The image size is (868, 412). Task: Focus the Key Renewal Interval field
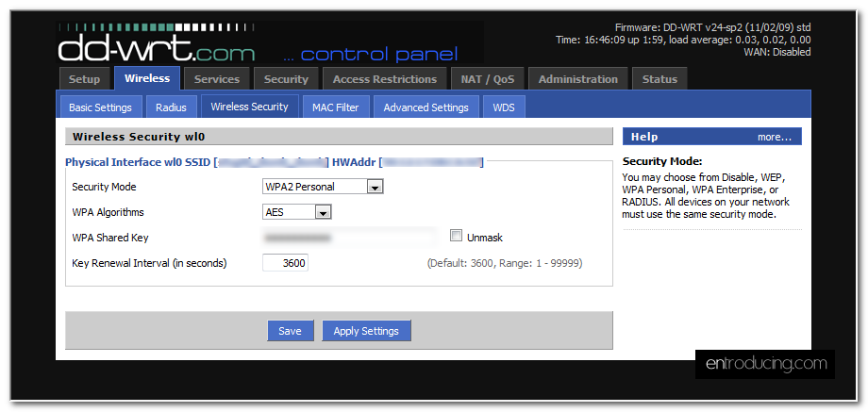pyautogui.click(x=285, y=263)
